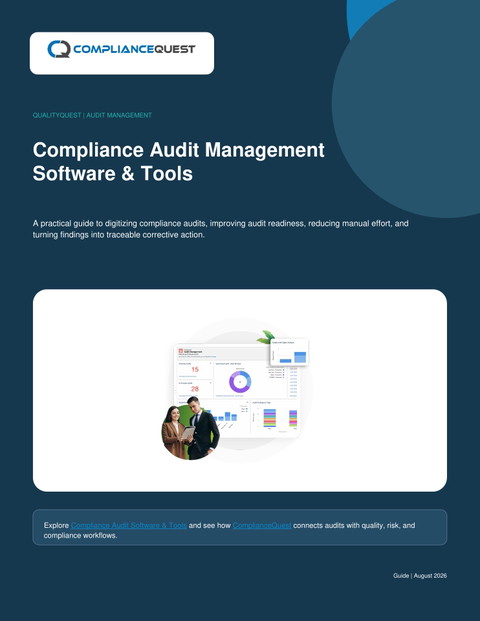Click the ComplianceQuest CQ logo icon
The width and height of the screenshot is (480, 621).
(x=59, y=49)
